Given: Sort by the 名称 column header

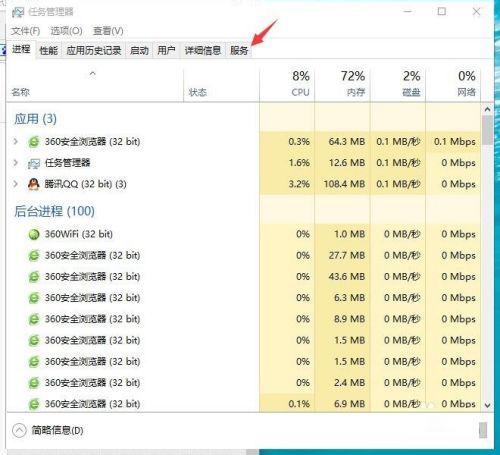Looking at the screenshot, I should pyautogui.click(x=95, y=85).
